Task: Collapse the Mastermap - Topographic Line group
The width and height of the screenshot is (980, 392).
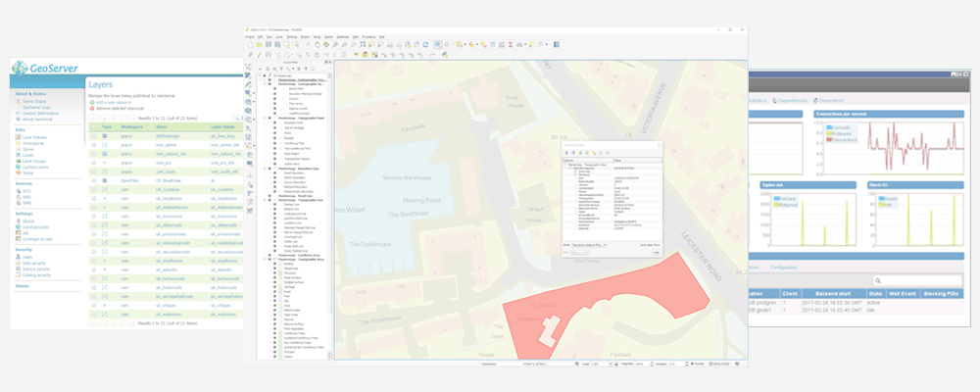Action: point(264,200)
